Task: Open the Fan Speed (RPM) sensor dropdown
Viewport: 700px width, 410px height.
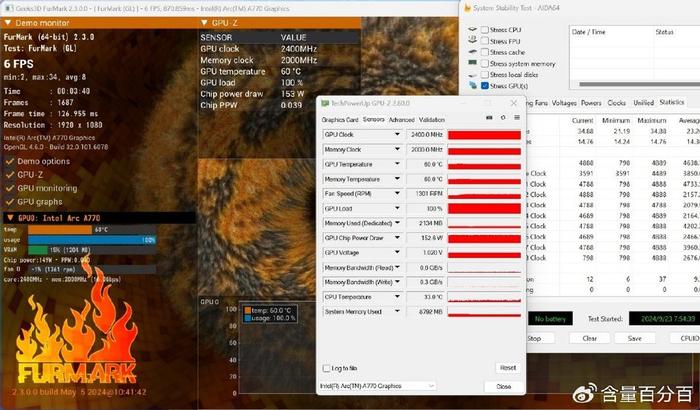Action: [397, 193]
